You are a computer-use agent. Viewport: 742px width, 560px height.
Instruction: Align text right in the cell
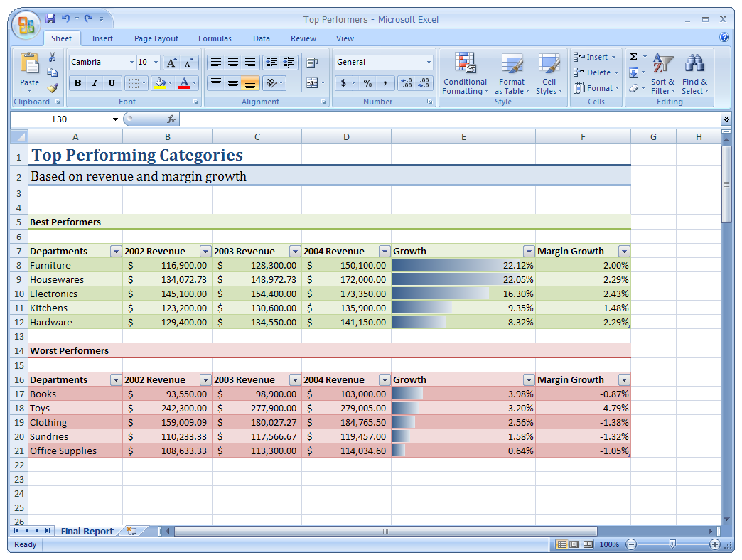point(250,62)
